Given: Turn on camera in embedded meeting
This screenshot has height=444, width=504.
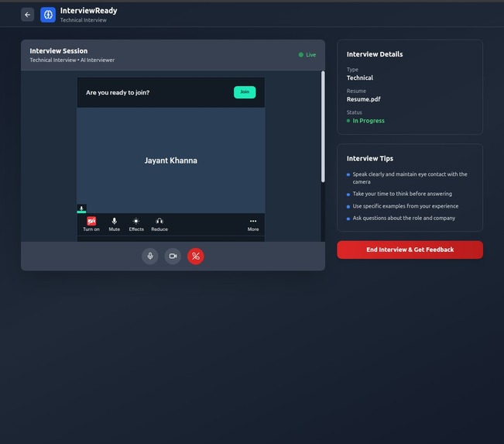Looking at the screenshot, I should (91, 224).
